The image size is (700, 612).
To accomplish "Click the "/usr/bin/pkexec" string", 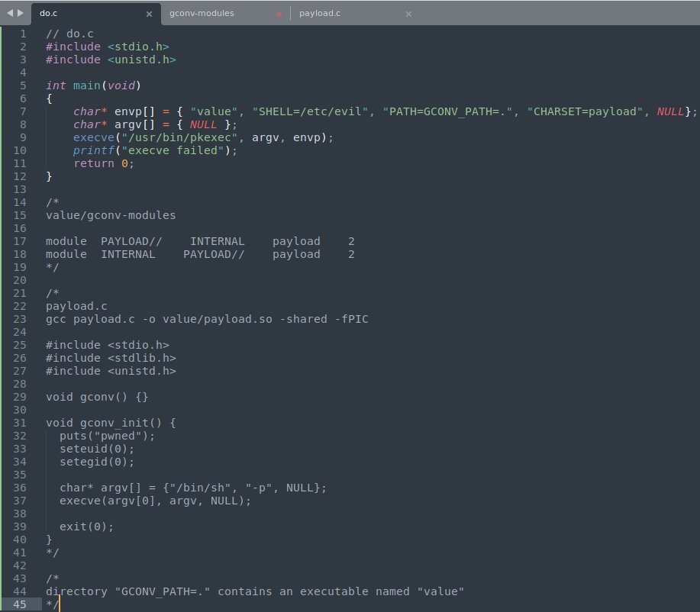I will click(179, 137).
